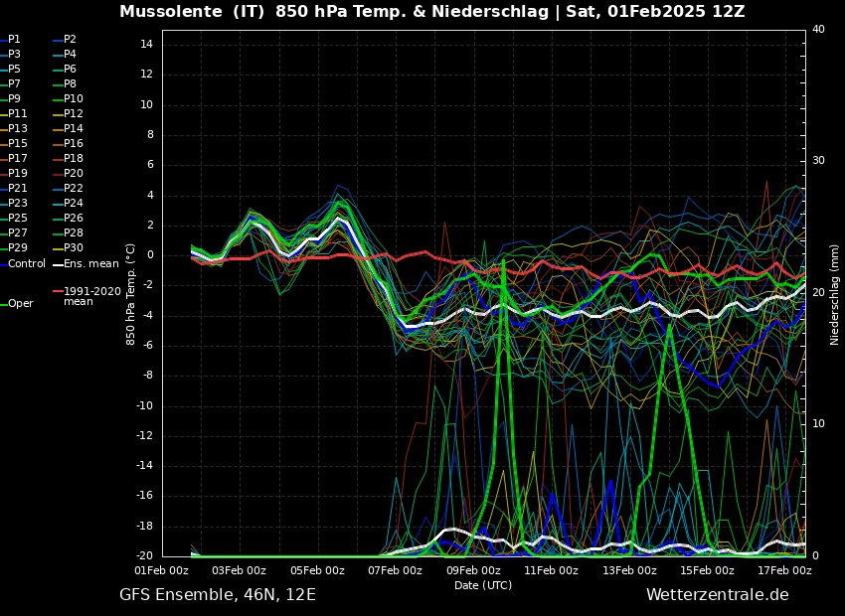Click the P9 legend entry
Image resolution: width=845 pixels, height=616 pixels.
pos(14,98)
